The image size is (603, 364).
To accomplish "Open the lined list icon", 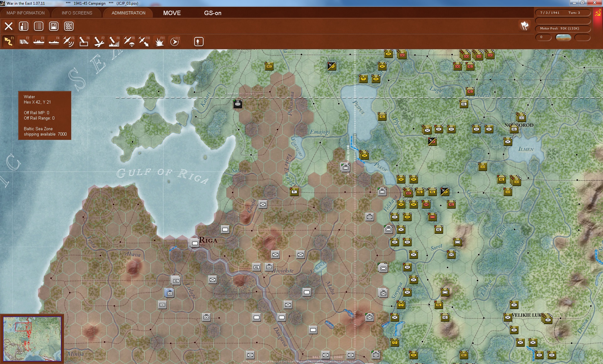I will pyautogui.click(x=39, y=26).
